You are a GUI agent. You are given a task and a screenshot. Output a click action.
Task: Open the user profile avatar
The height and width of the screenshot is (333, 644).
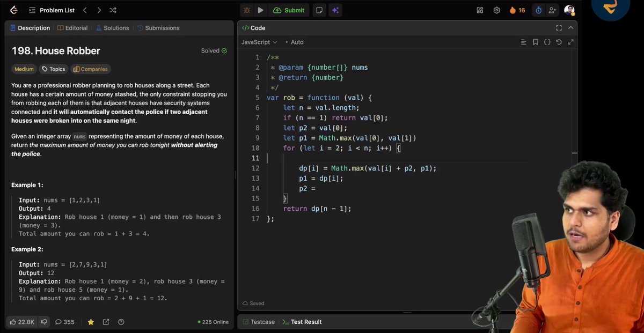pyautogui.click(x=569, y=10)
